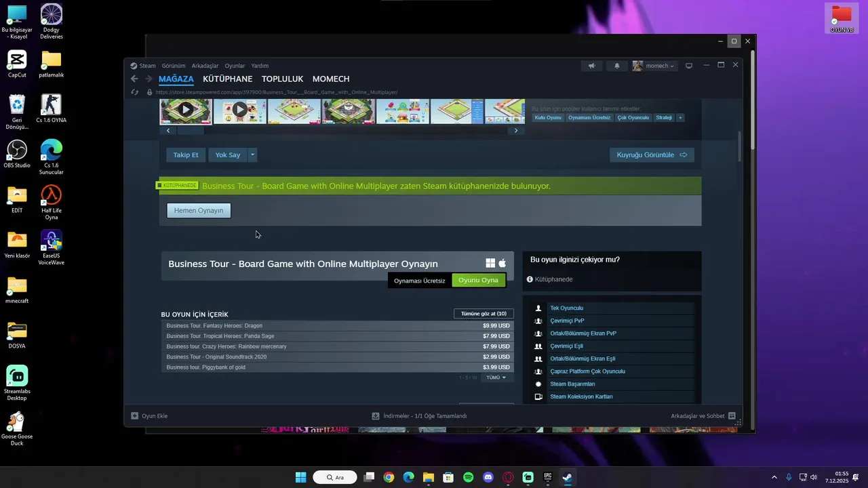Select the Strateji tag
Screen dimensions: 868x488
click(664, 117)
